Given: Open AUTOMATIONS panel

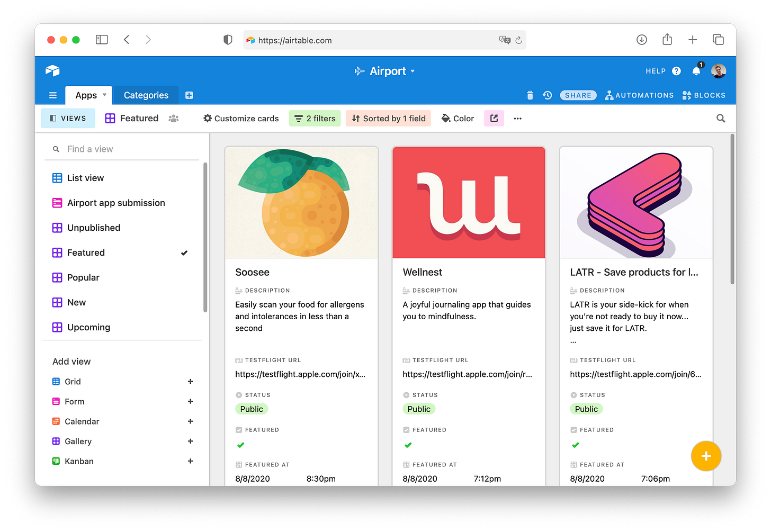Looking at the screenshot, I should (x=639, y=95).
